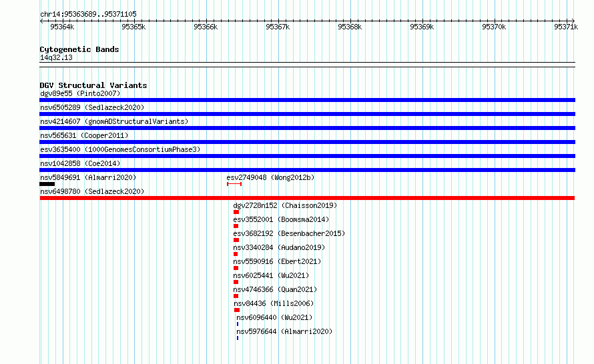Click the ruler's left arrowhead
594x364 pixels.
point(41,21)
